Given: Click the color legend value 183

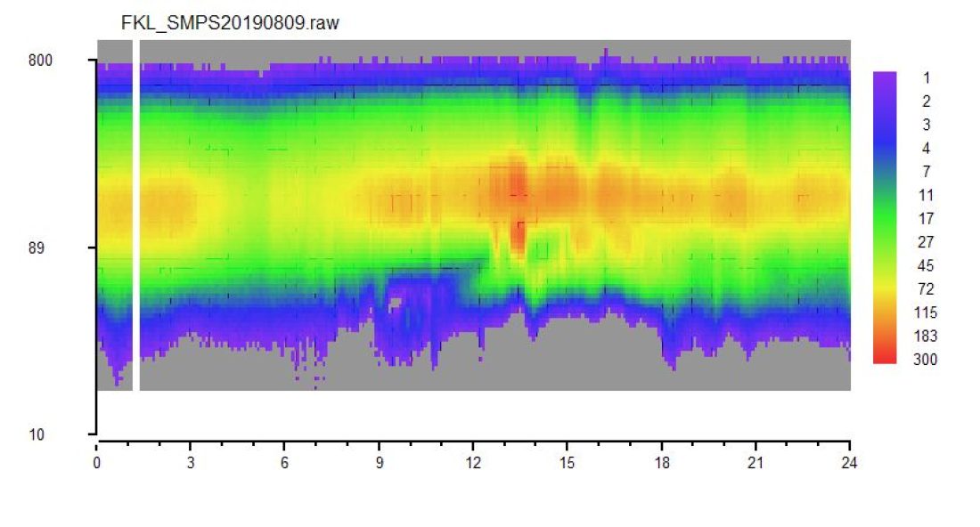Looking at the screenshot, I should pyautogui.click(x=925, y=336).
